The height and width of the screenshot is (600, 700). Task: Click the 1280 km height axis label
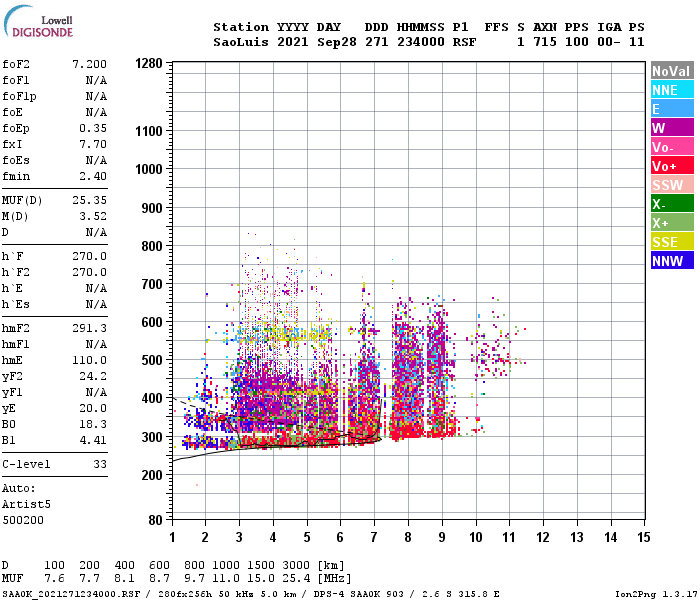(149, 63)
